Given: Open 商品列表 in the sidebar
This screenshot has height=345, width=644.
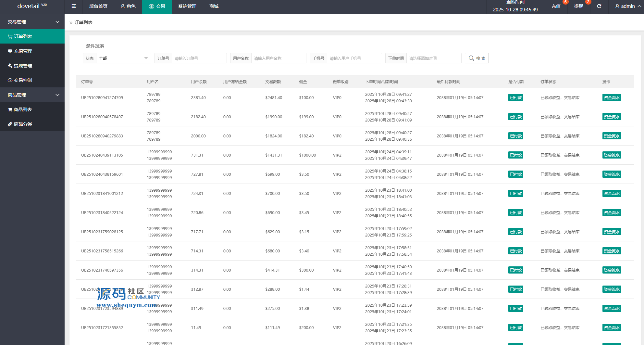Looking at the screenshot, I should point(32,109).
